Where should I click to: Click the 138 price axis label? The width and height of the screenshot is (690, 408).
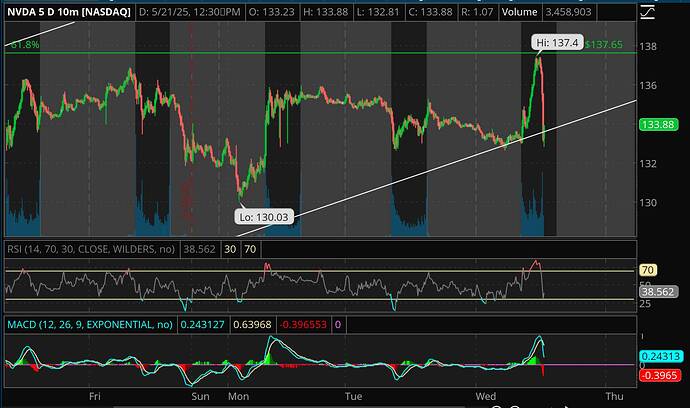click(648, 47)
